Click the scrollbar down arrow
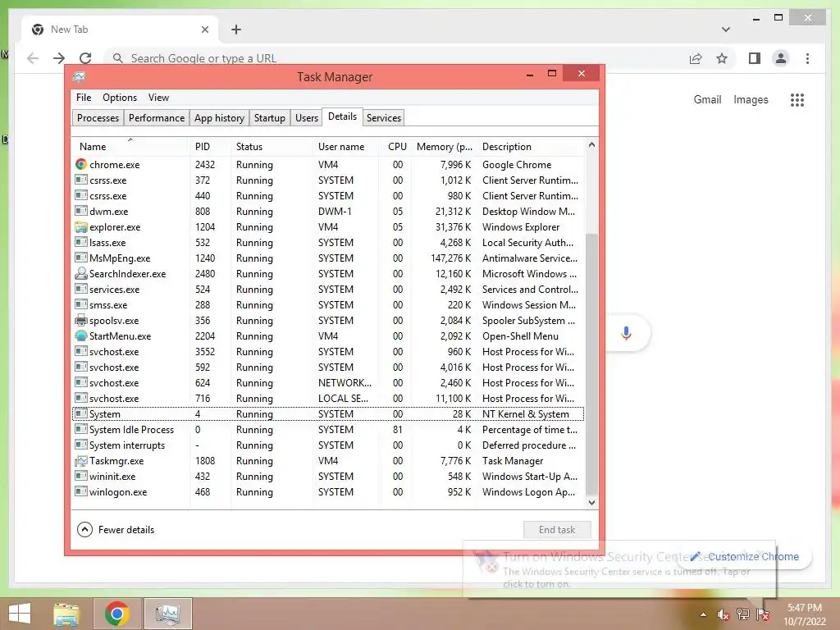This screenshot has height=630, width=840. pyautogui.click(x=591, y=503)
